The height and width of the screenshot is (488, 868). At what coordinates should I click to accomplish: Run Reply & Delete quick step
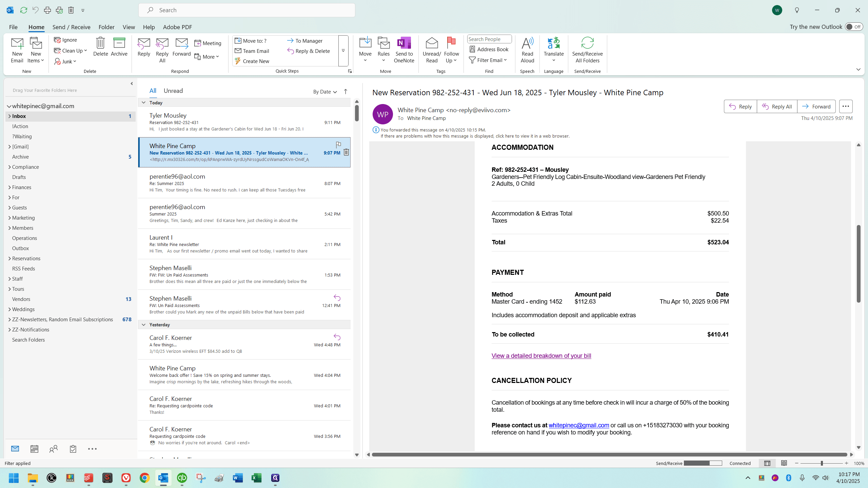309,51
